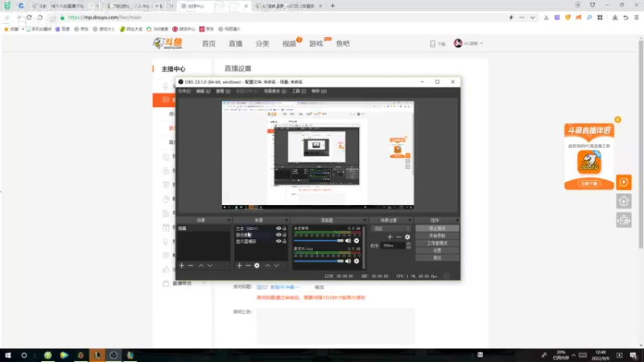Screen dimensions: 644x362
Task: Add scene transition with plus icon
Action: (x=390, y=237)
